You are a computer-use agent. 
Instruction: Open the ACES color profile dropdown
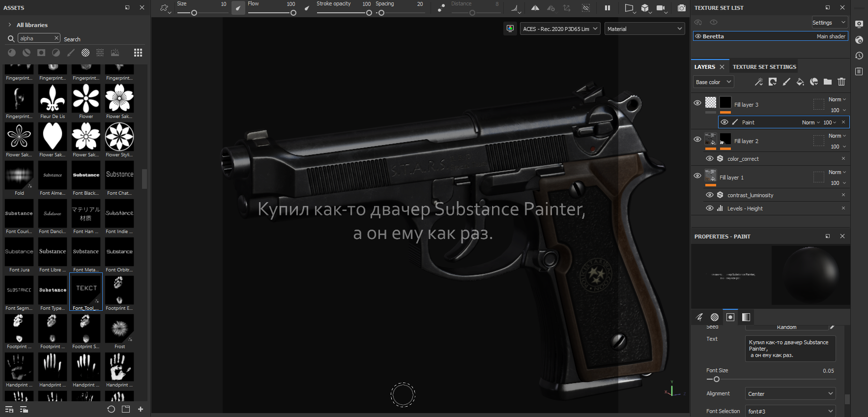click(560, 29)
